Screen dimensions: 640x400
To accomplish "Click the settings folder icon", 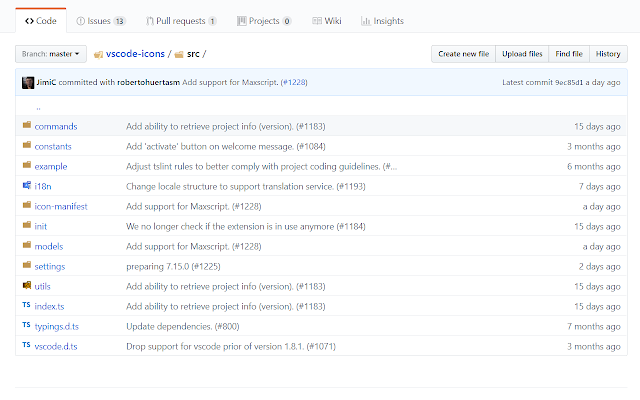I will pos(27,265).
